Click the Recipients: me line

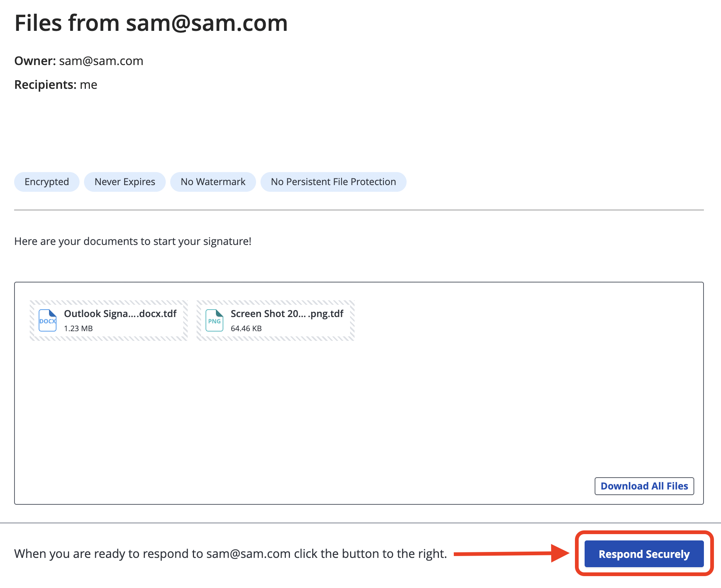point(56,85)
